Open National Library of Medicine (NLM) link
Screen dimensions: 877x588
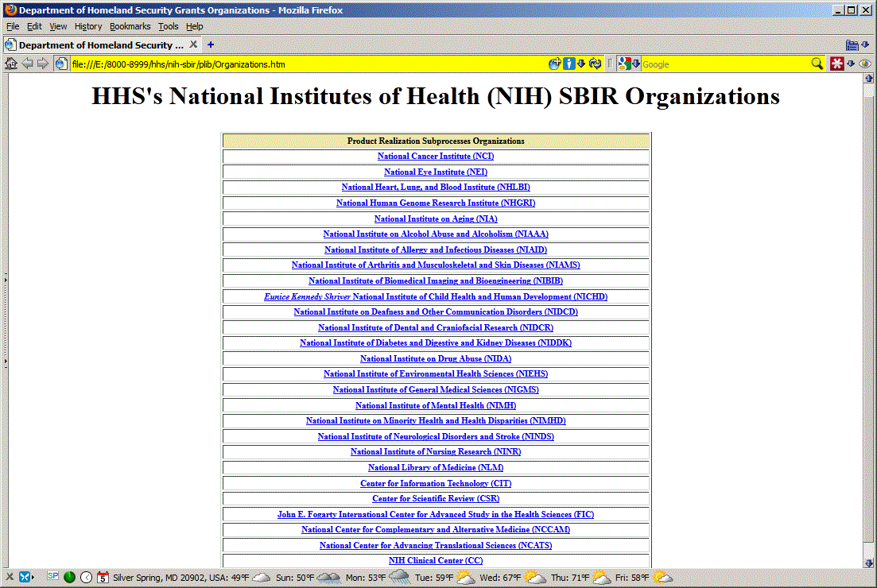[x=436, y=467]
